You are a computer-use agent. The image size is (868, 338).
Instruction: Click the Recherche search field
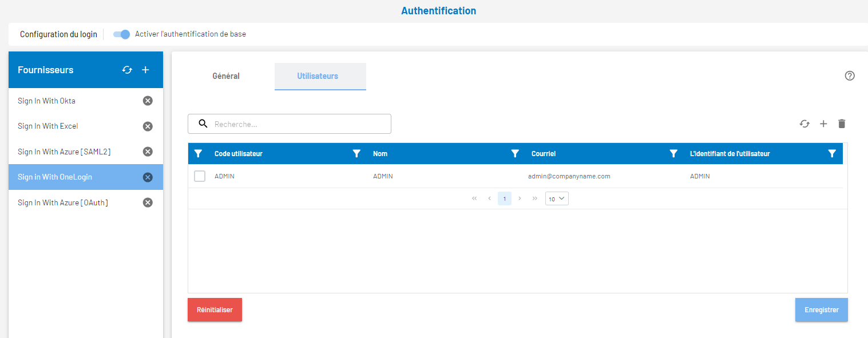click(298, 124)
